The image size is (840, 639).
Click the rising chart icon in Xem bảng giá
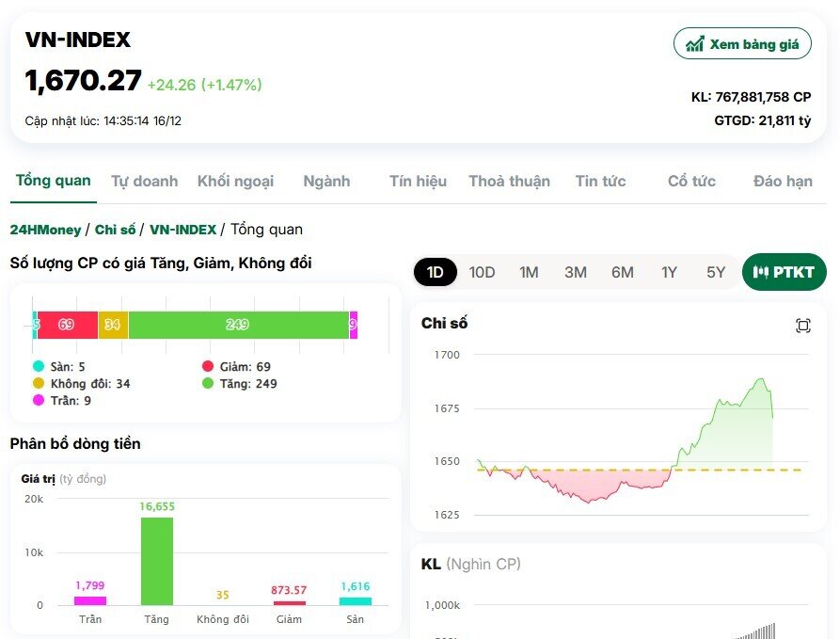694,43
